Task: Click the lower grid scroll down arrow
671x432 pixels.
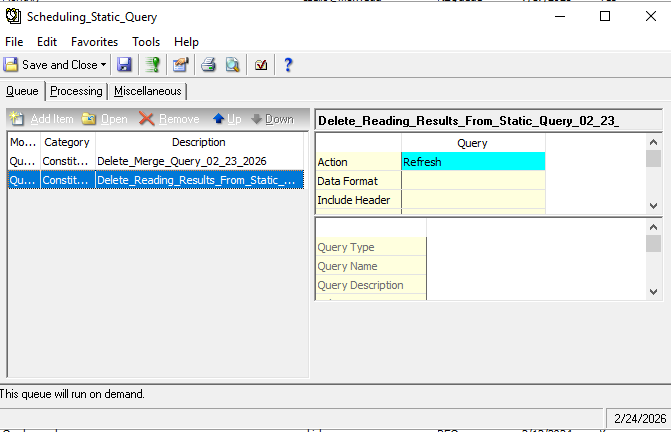Action: pyautogui.click(x=653, y=292)
